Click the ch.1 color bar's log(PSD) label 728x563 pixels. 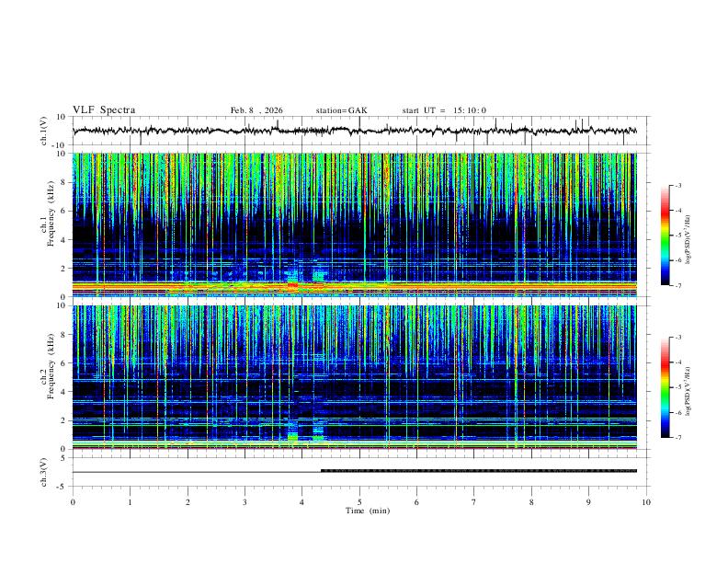coord(688,240)
